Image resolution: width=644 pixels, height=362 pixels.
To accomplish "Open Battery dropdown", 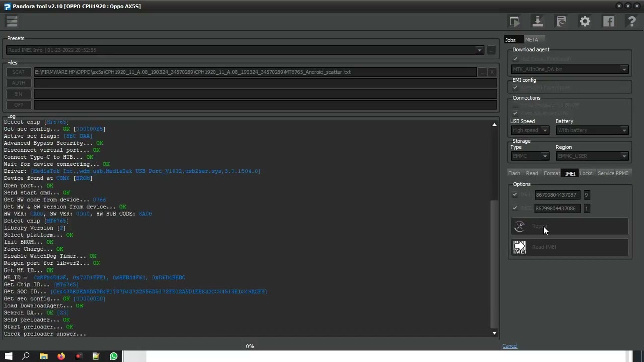I will [x=592, y=130].
